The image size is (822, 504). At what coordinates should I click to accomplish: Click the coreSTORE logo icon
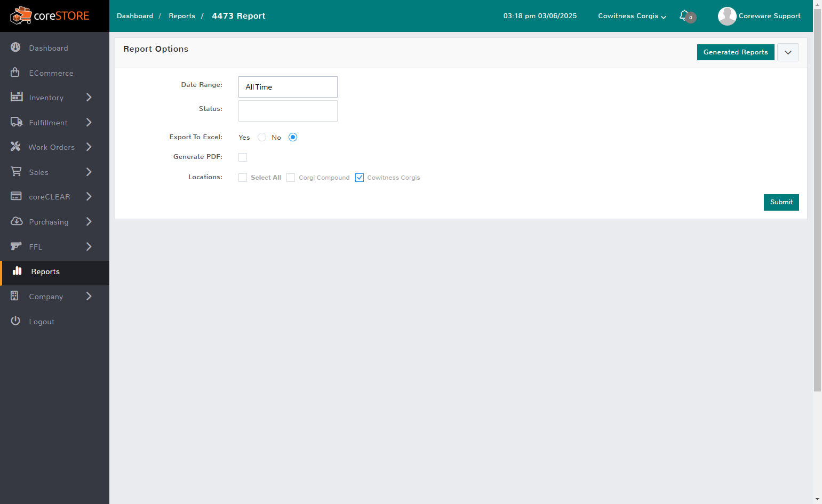21,16
